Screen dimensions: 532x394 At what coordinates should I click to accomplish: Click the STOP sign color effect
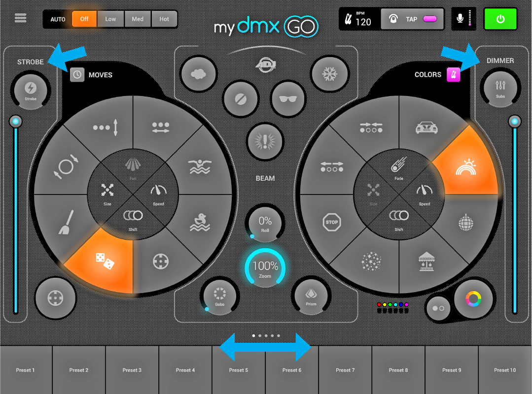[x=331, y=222]
